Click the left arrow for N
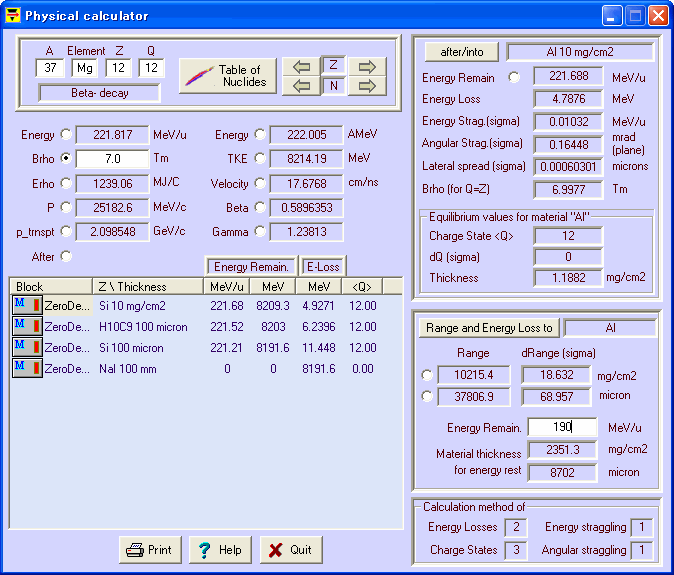This screenshot has height=575, width=674. point(301,86)
